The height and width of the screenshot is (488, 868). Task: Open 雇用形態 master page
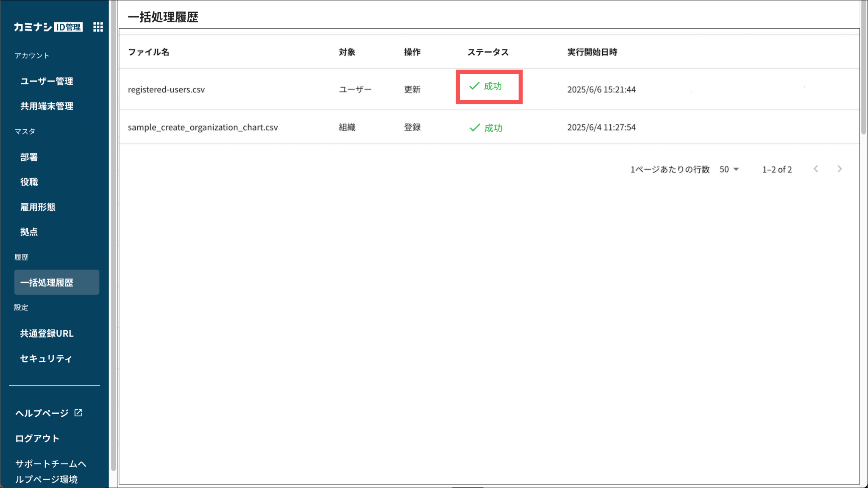(38, 207)
